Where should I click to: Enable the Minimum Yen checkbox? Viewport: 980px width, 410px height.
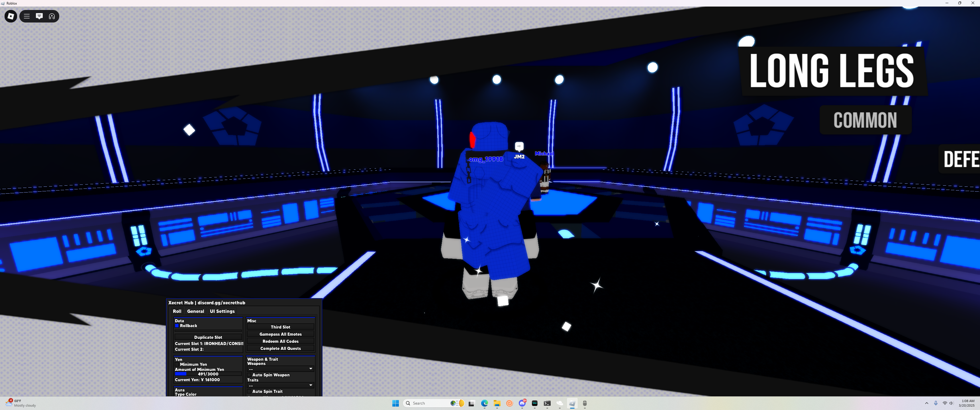pyautogui.click(x=177, y=364)
